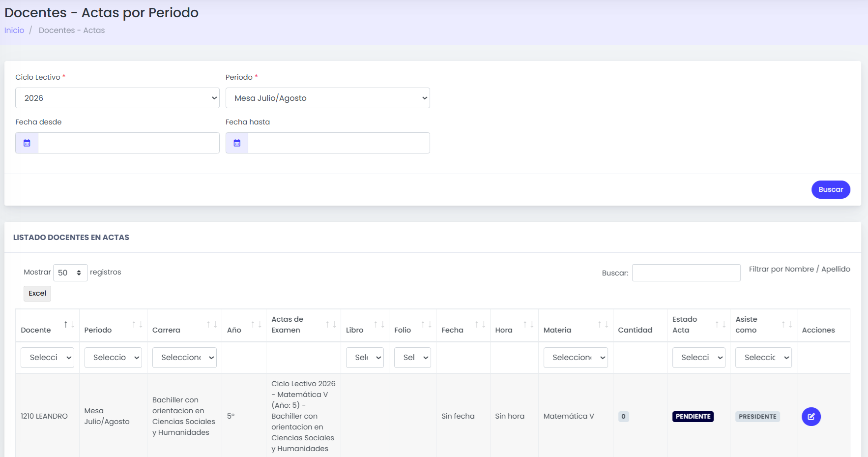
Task: Open the Estado Acta filter dropdown
Action: [698, 358]
